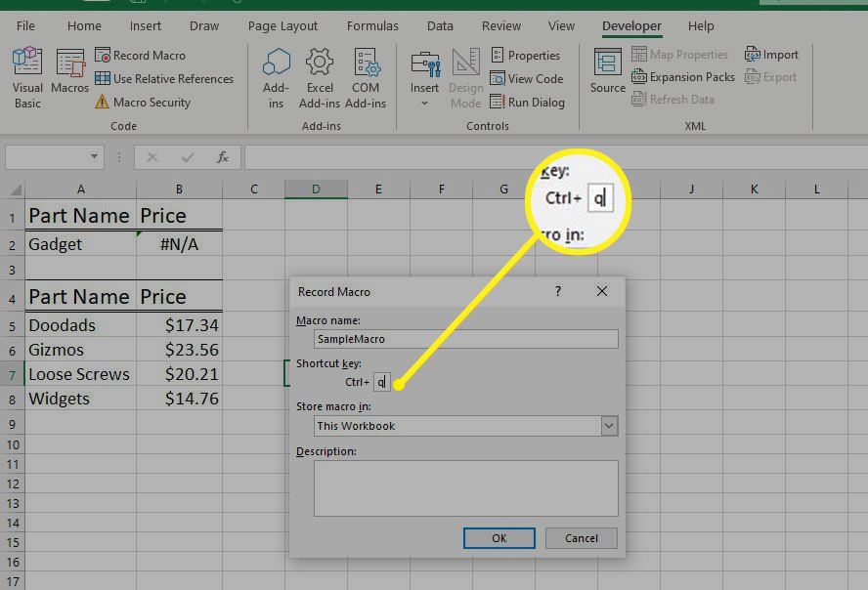The height and width of the screenshot is (590, 868).
Task: Select cell with #N/A
Action: 179,244
